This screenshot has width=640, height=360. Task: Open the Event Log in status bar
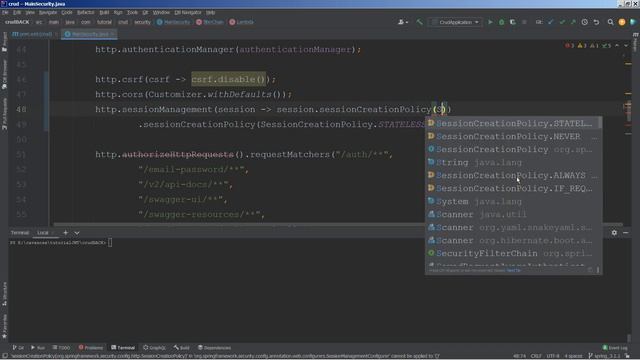coord(615,348)
